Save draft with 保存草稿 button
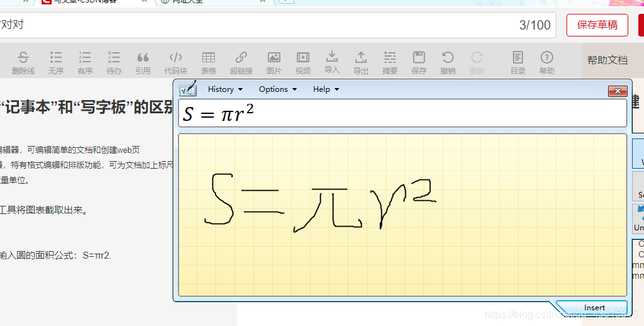This screenshot has height=326, width=644. click(x=597, y=25)
